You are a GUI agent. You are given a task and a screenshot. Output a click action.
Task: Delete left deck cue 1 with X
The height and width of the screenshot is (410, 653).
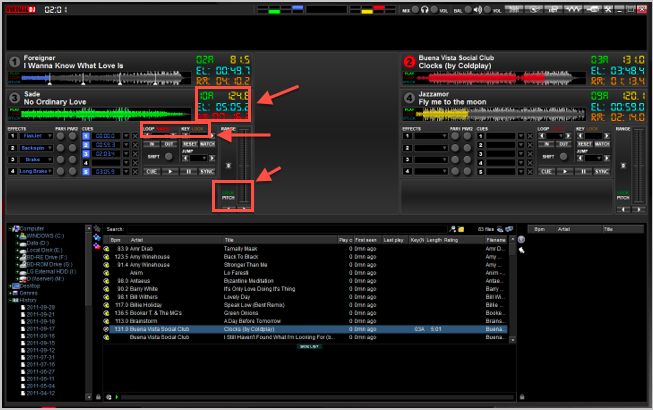pyautogui.click(x=135, y=136)
